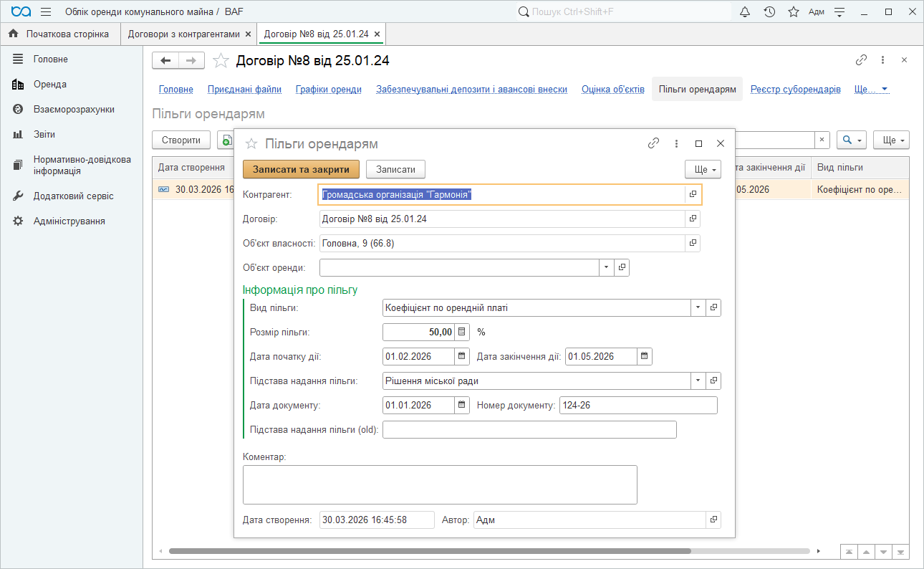Open calendar picker for Дата документу
The image size is (924, 569).
462,405
